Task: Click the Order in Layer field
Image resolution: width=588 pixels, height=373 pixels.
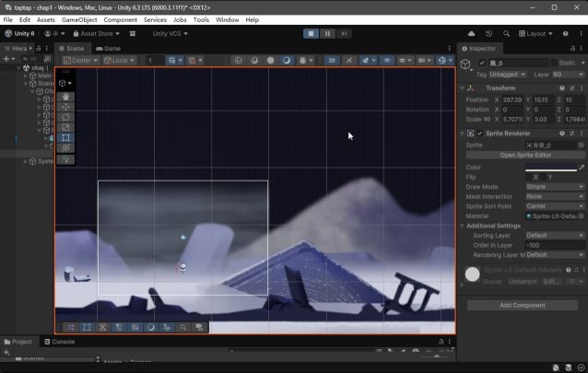Action: coord(555,246)
